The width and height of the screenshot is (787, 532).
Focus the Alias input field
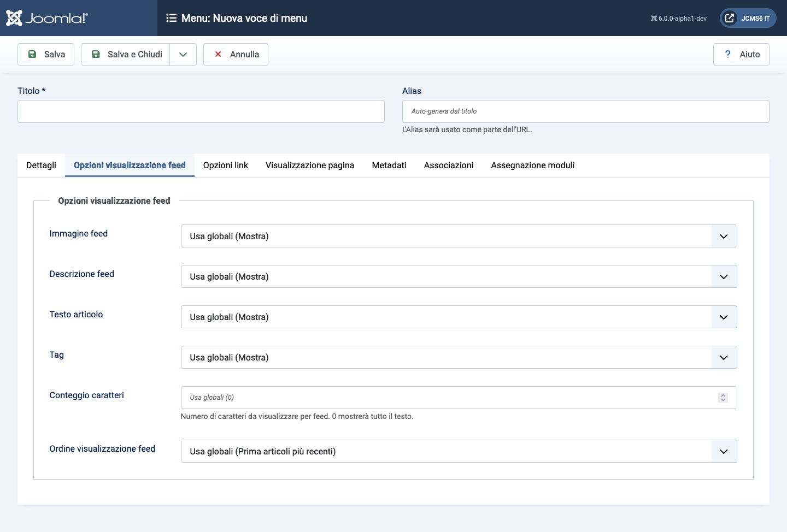pos(586,111)
